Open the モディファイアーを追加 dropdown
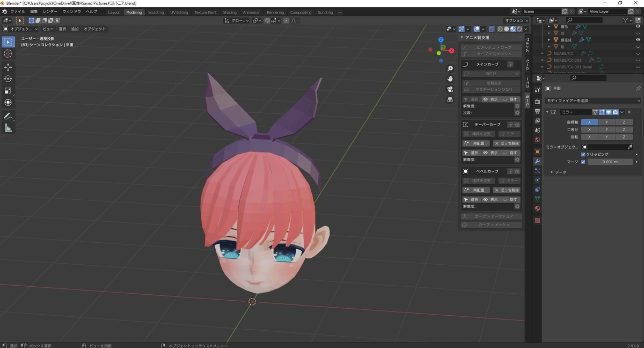 tap(593, 100)
